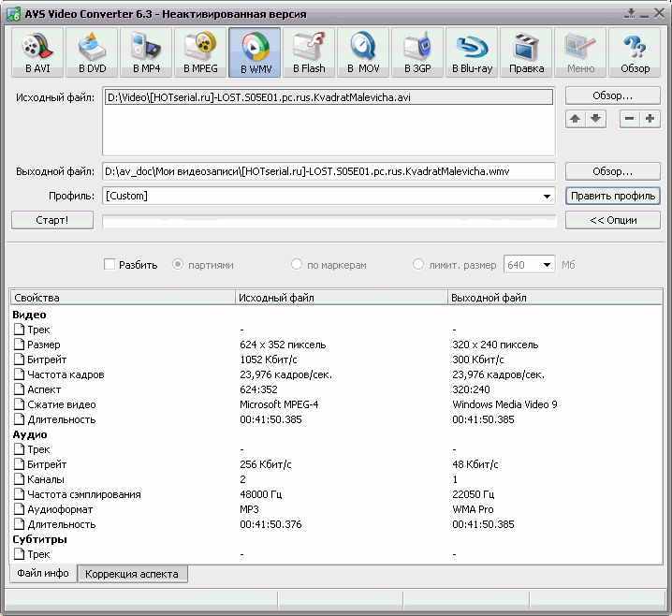
Task: Collapse options with << Опции button
Action: 612,220
